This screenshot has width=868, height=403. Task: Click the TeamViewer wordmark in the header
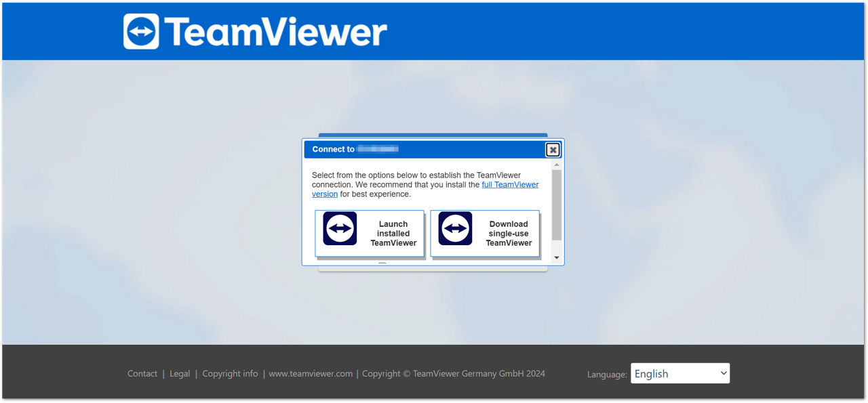[275, 32]
